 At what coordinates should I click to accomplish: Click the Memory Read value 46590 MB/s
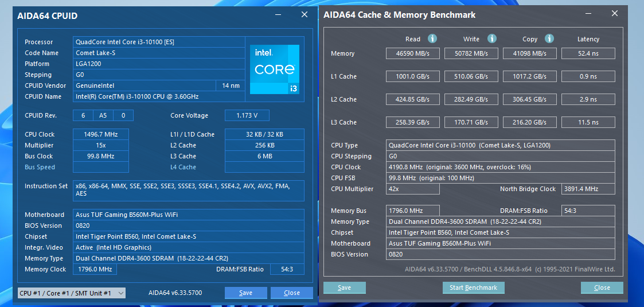click(x=413, y=53)
